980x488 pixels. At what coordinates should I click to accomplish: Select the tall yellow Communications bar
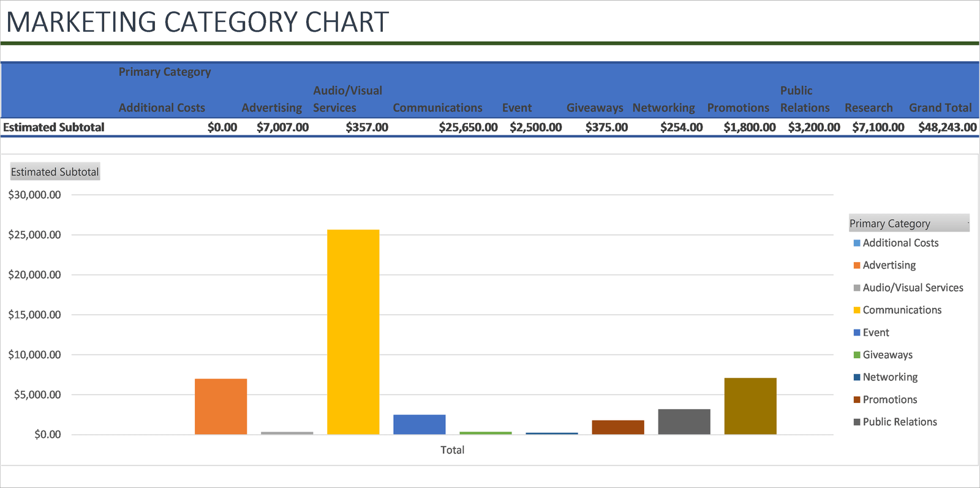click(353, 332)
